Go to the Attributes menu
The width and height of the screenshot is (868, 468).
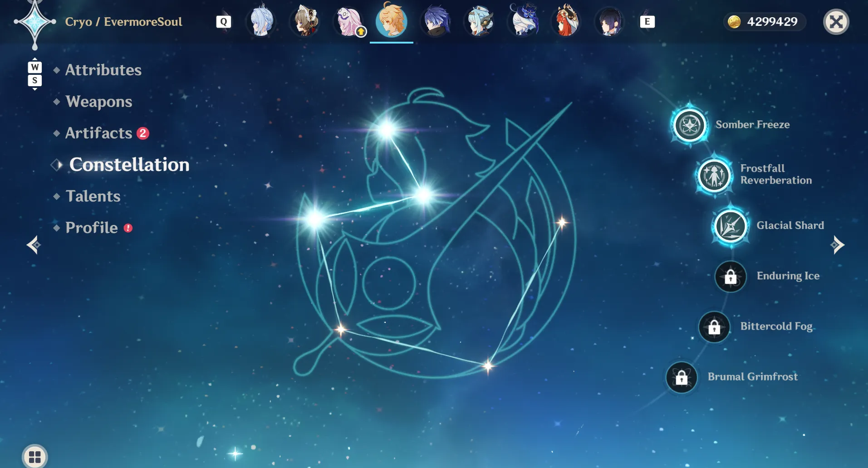pyautogui.click(x=103, y=70)
